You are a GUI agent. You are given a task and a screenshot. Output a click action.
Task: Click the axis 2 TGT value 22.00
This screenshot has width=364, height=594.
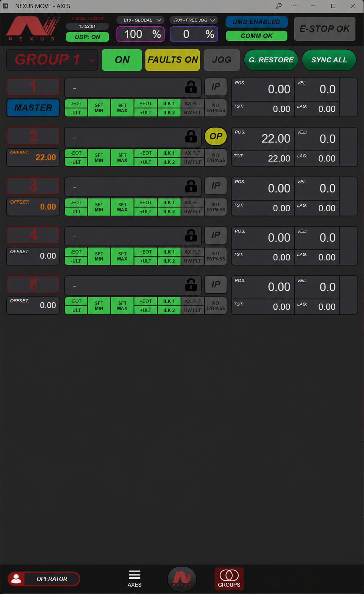click(x=279, y=158)
